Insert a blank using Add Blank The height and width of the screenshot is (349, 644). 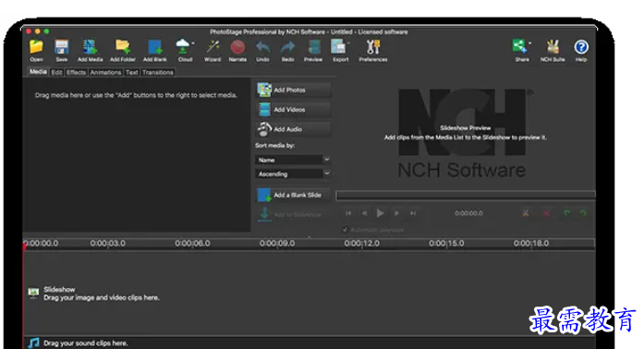[155, 50]
